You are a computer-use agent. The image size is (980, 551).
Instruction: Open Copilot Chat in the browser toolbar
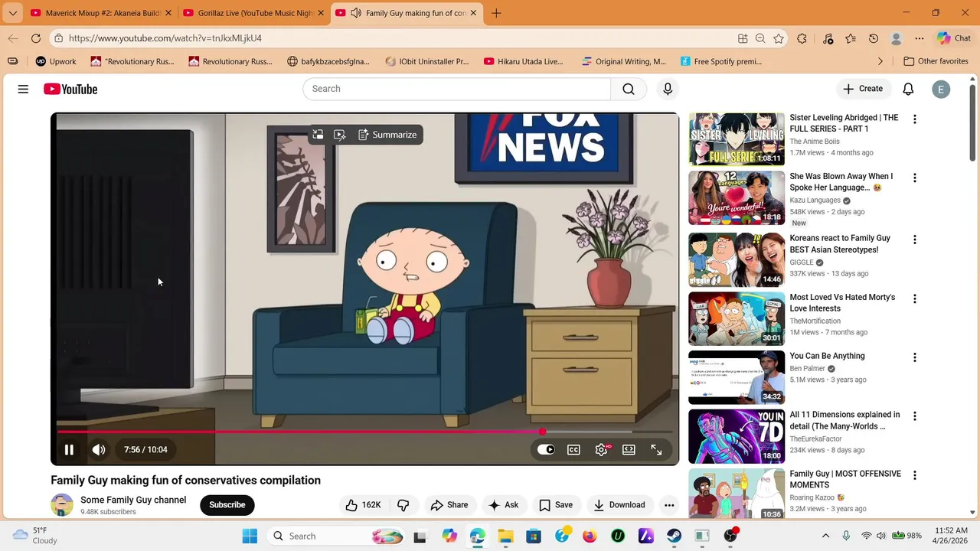954,38
